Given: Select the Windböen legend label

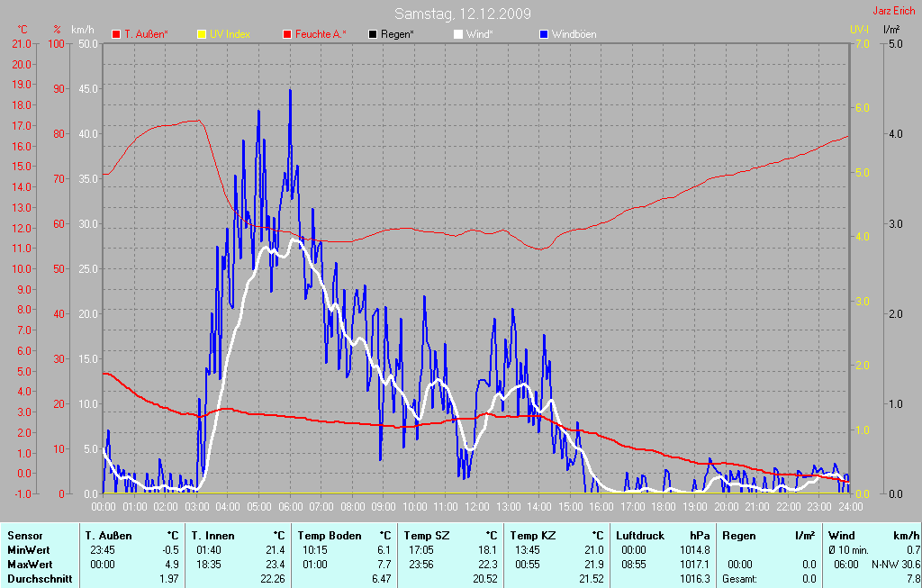Looking at the screenshot, I should [x=574, y=34].
